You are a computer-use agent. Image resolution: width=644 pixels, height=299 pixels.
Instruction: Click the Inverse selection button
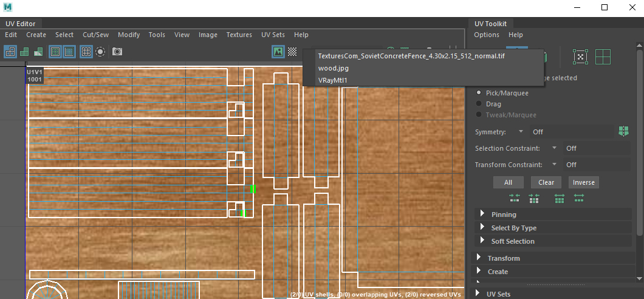tap(584, 182)
